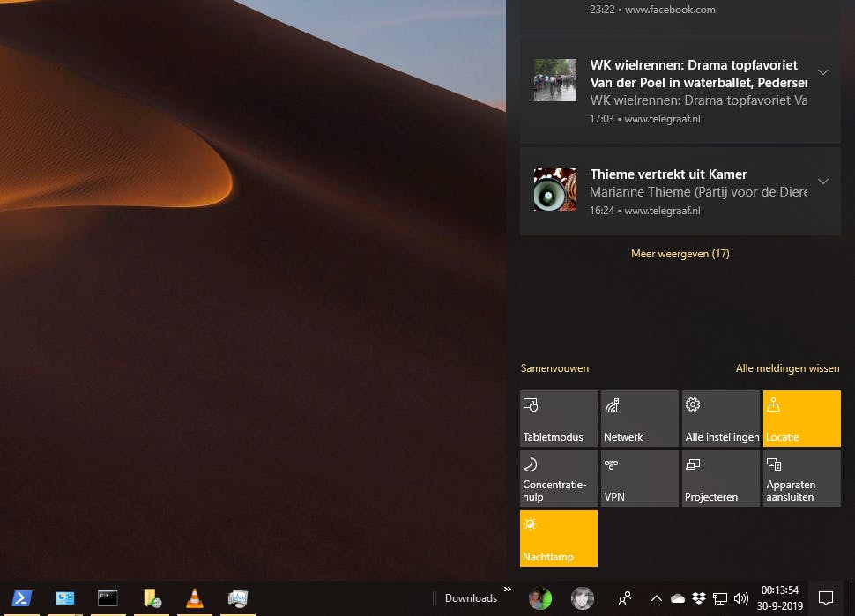Click the '16:24 • www.telegraaf.nl' source line
855x616 pixels.
645,211
